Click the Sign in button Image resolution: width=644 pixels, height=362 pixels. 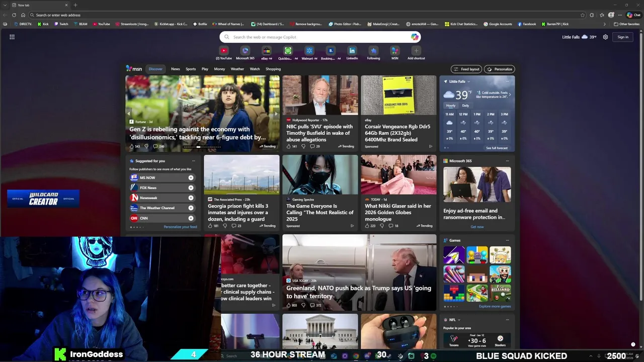click(623, 37)
